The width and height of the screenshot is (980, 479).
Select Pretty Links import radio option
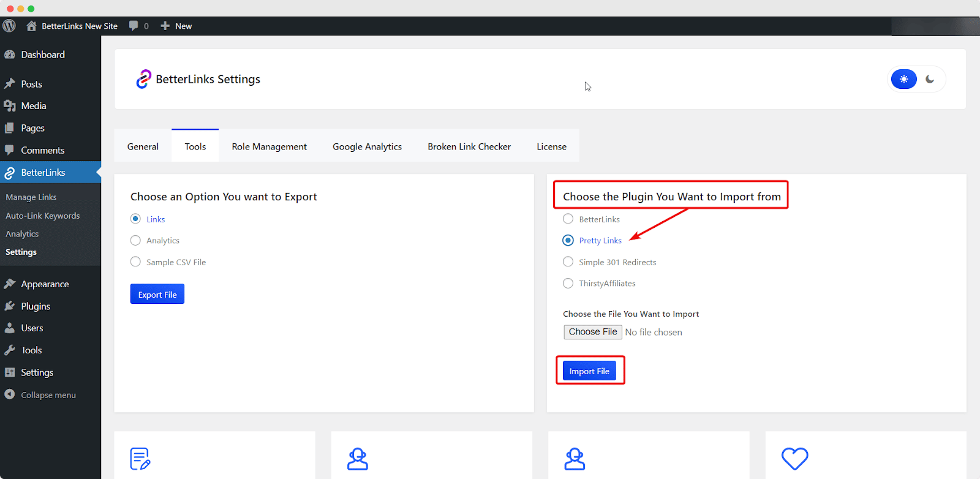pyautogui.click(x=568, y=240)
